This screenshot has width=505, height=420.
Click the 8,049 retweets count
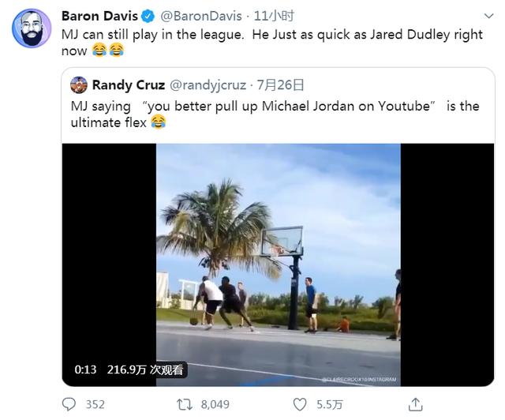pyautogui.click(x=215, y=404)
